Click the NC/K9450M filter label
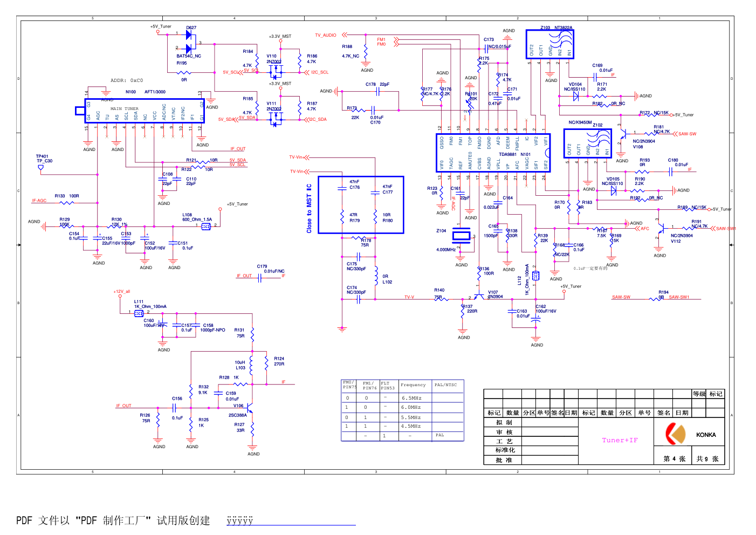This screenshot has height=535, width=756. 580,122
